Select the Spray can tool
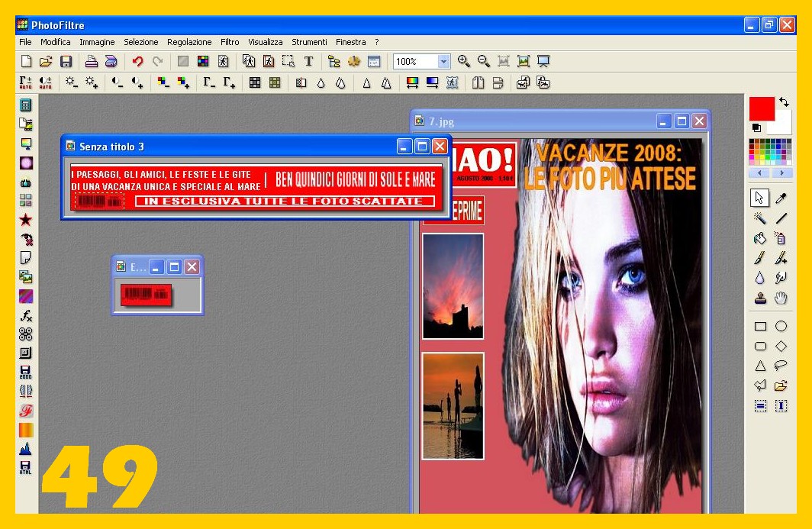Image resolution: width=812 pixels, height=529 pixels. (x=781, y=238)
